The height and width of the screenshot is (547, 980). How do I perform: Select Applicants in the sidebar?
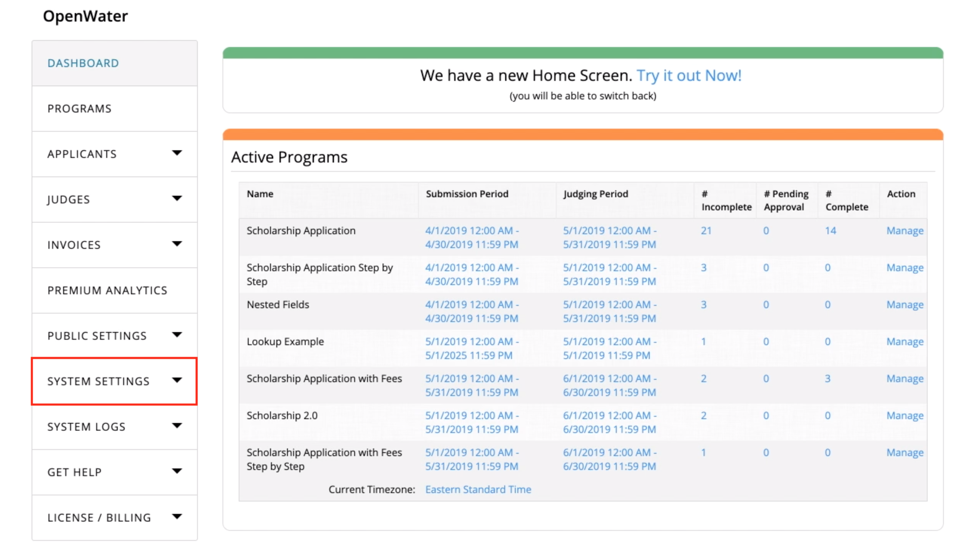pyautogui.click(x=82, y=154)
